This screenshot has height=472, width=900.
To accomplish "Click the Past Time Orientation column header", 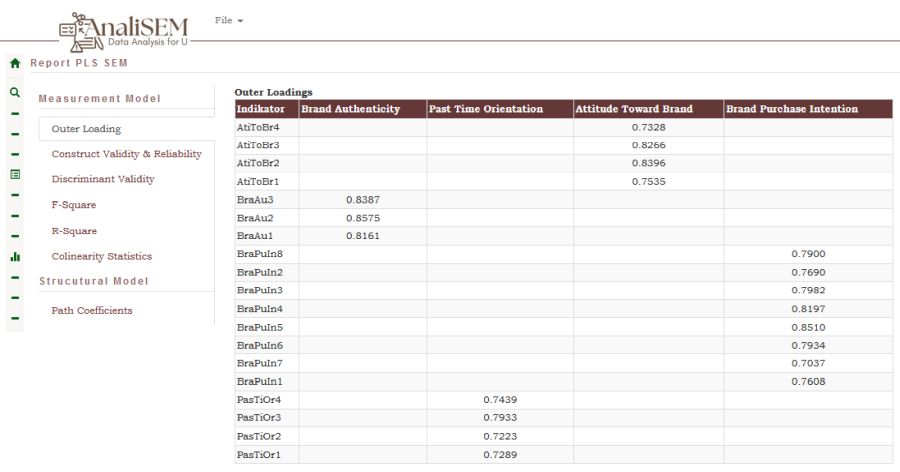I will point(486,109).
